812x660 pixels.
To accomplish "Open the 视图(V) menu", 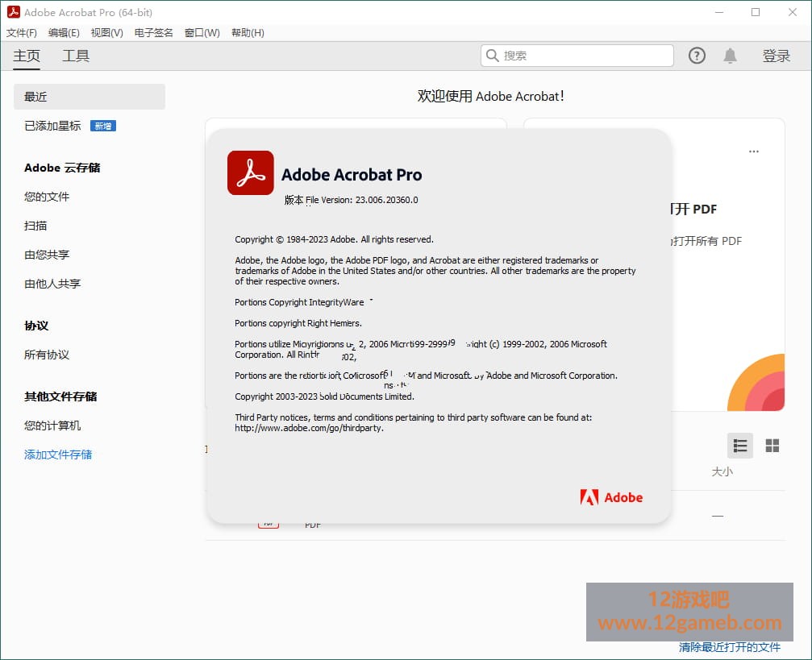I will click(106, 32).
